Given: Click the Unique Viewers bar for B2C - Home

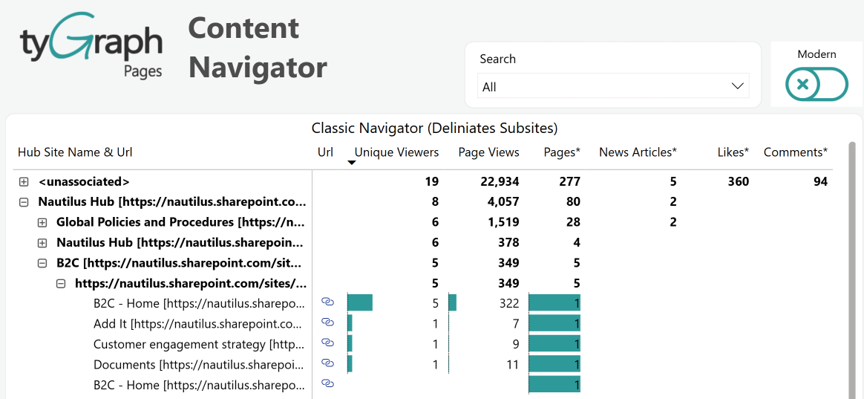Looking at the screenshot, I should [360, 303].
